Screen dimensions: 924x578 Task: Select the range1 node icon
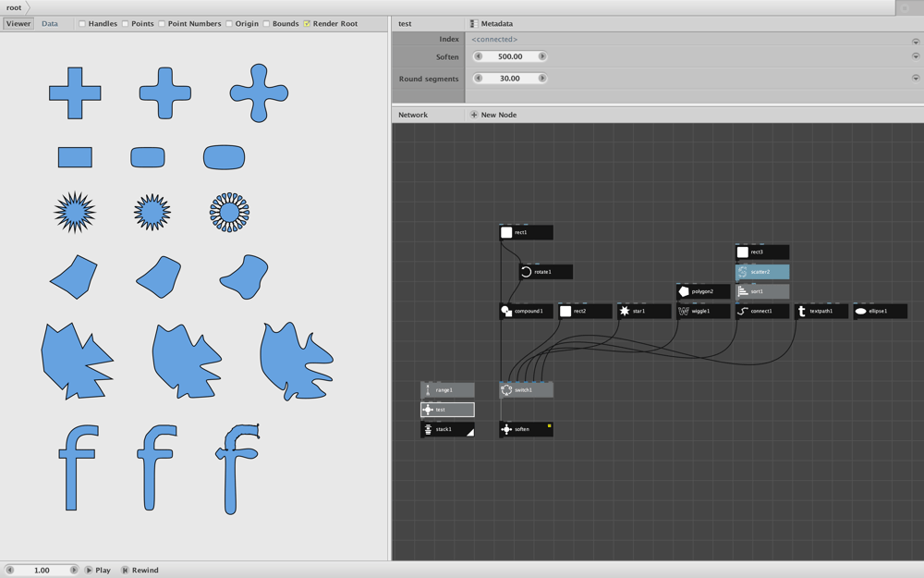pyautogui.click(x=428, y=390)
